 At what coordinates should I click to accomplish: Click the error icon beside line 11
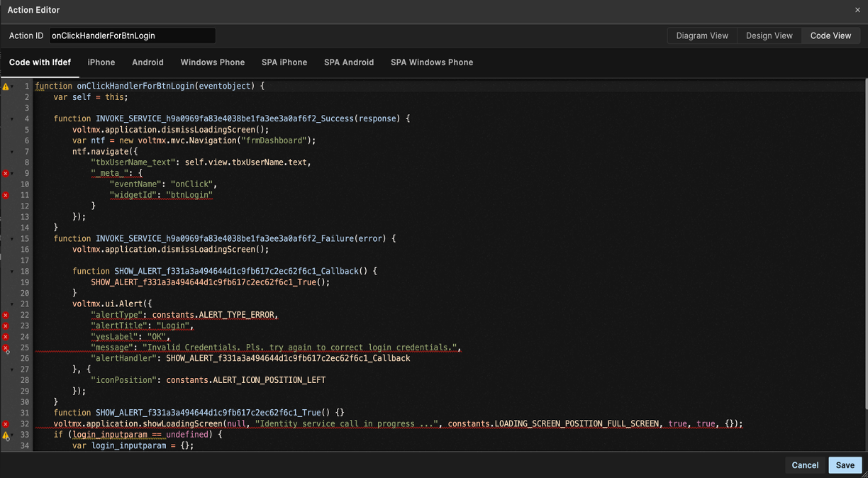point(6,195)
